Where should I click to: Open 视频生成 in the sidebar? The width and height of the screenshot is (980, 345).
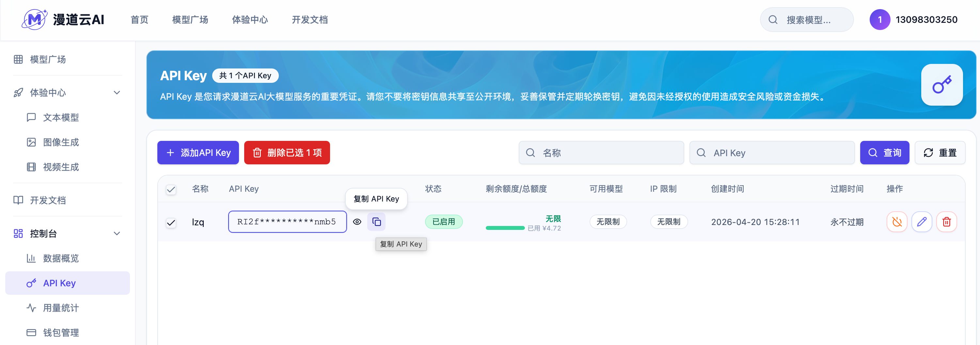(67, 167)
